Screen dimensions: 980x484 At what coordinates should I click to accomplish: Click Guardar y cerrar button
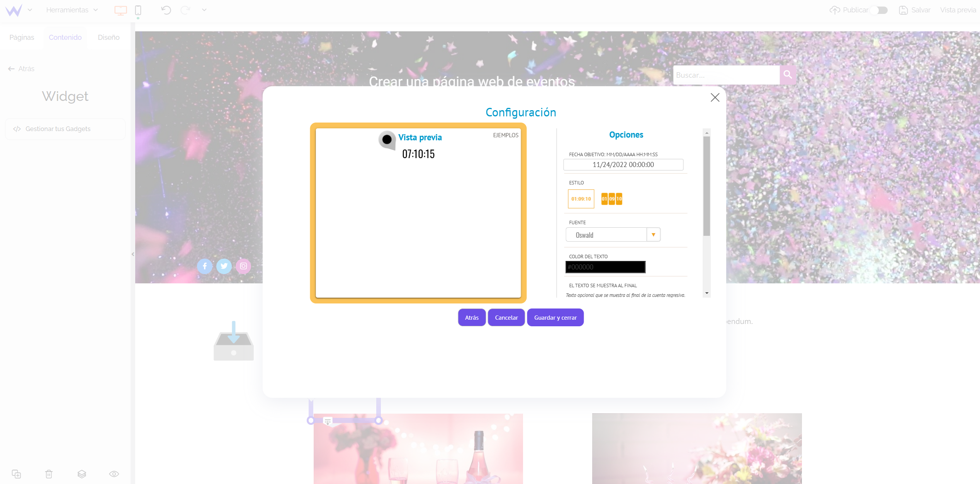[555, 317]
